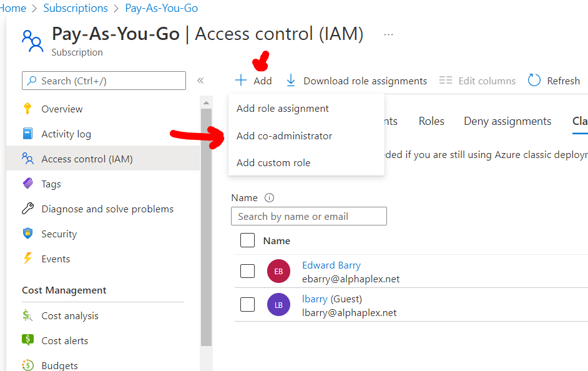
Task: Click the large subscription people icon in header
Action: (x=32, y=41)
